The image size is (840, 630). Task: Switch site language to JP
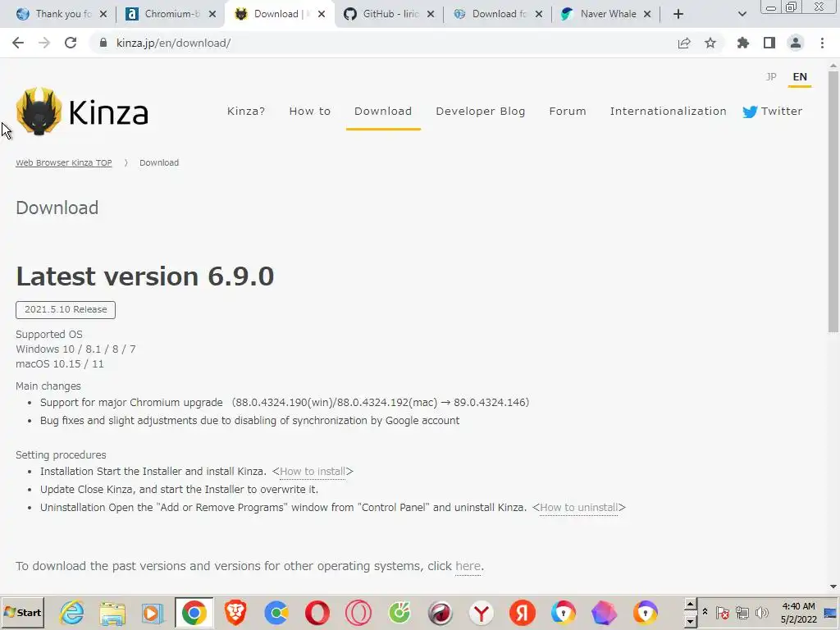[x=771, y=76]
